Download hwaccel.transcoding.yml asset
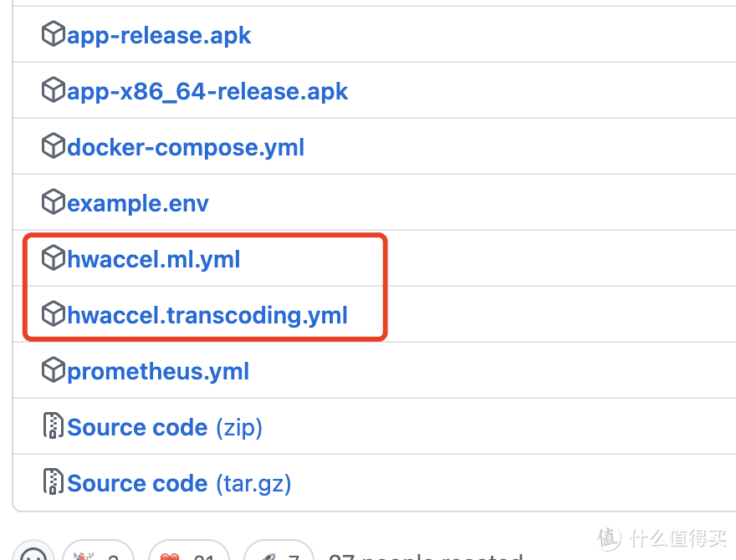The width and height of the screenshot is (736, 560). 207,316
